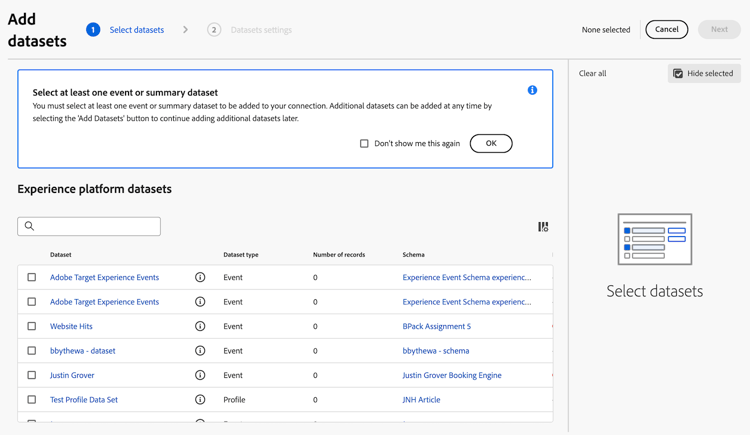Show info for Website Hits dataset
The height and width of the screenshot is (435, 750).
[x=200, y=326]
